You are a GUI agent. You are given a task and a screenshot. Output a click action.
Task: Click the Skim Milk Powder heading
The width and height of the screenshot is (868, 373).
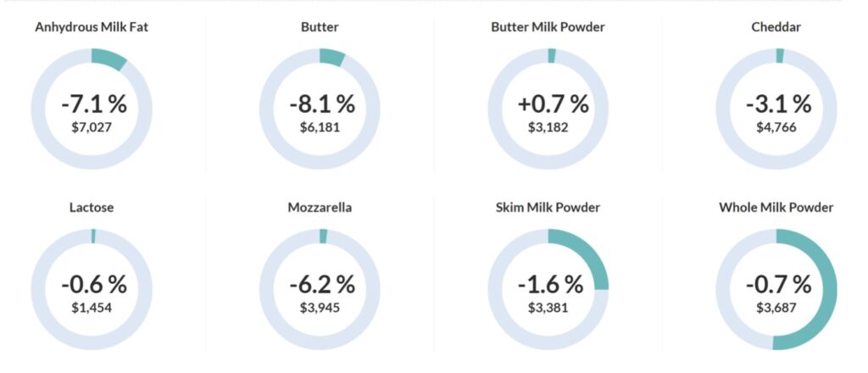pyautogui.click(x=548, y=207)
